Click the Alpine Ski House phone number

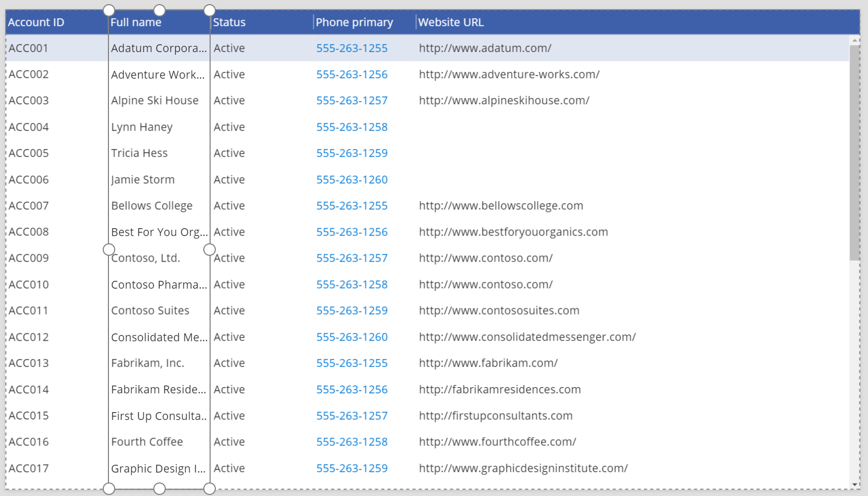point(352,101)
